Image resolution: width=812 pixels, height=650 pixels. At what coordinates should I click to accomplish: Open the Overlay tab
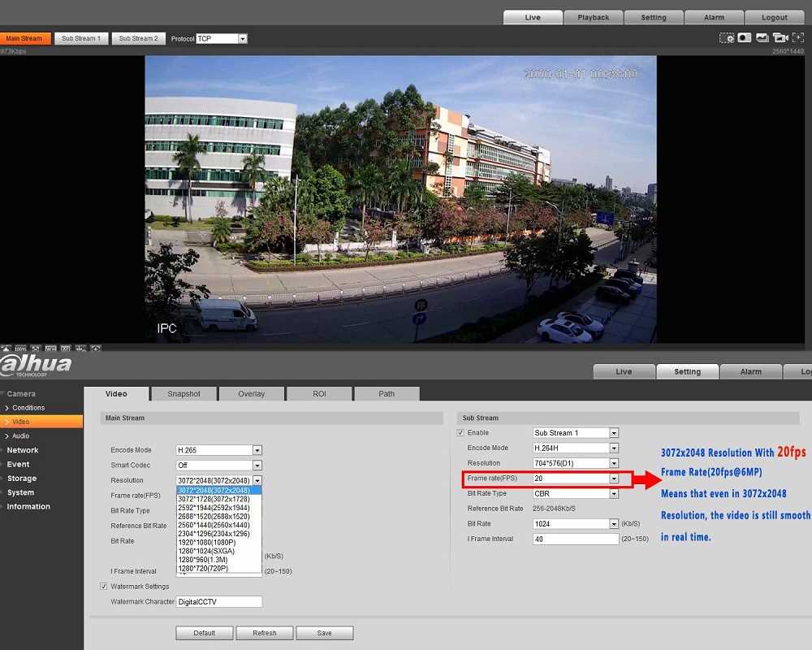pos(251,394)
